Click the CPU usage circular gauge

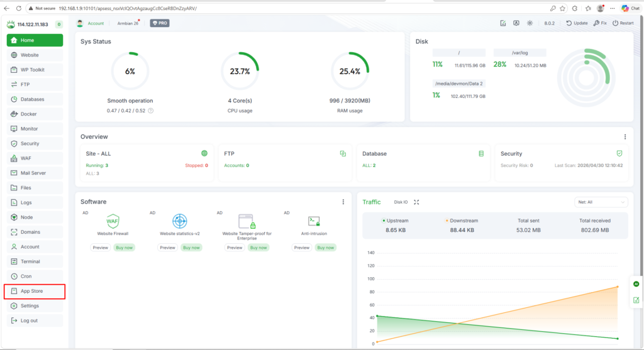(240, 71)
